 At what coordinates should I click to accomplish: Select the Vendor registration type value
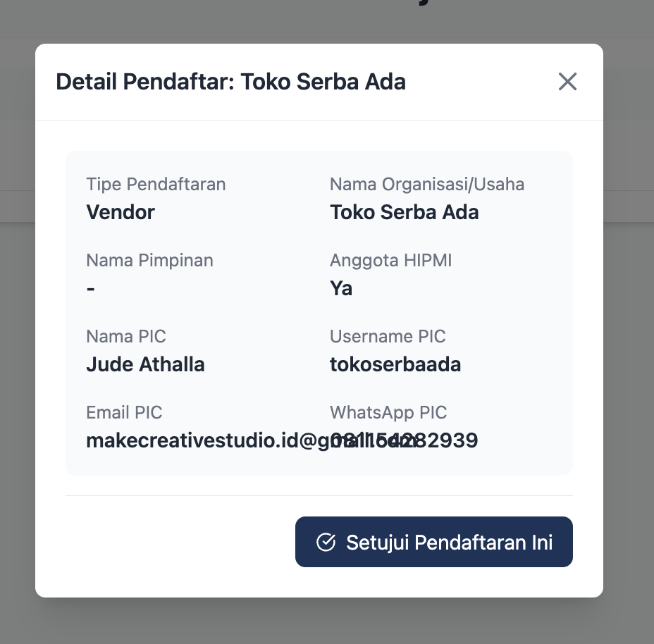pos(121,212)
